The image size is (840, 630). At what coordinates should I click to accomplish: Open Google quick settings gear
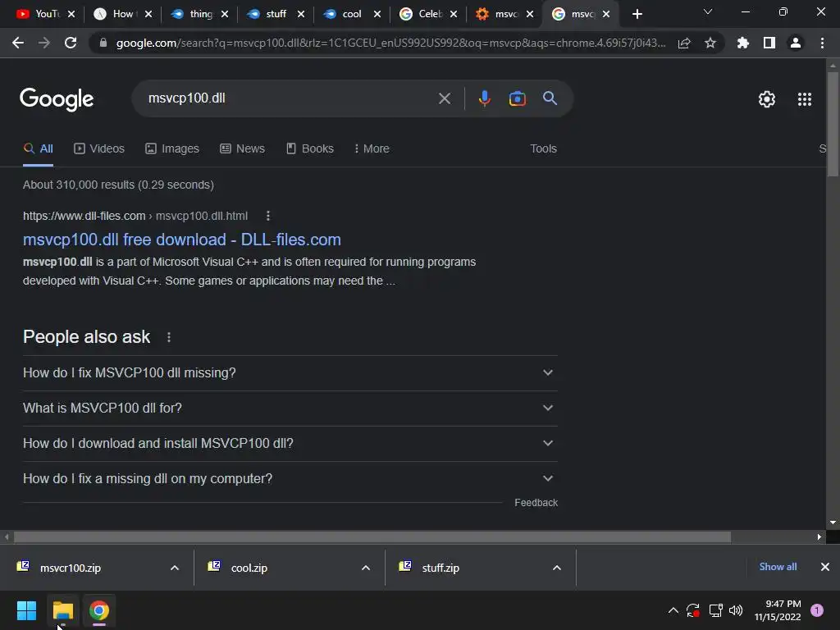click(x=767, y=99)
